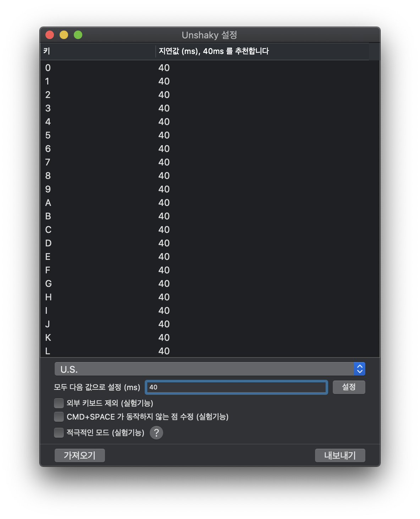Select the row for key F
The height and width of the screenshot is (519, 420).
[210, 270]
